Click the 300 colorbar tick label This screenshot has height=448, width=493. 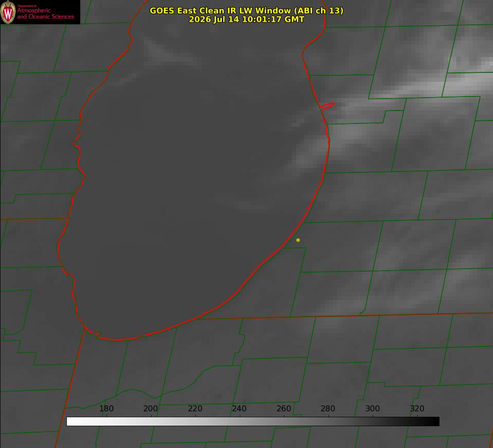(x=373, y=408)
